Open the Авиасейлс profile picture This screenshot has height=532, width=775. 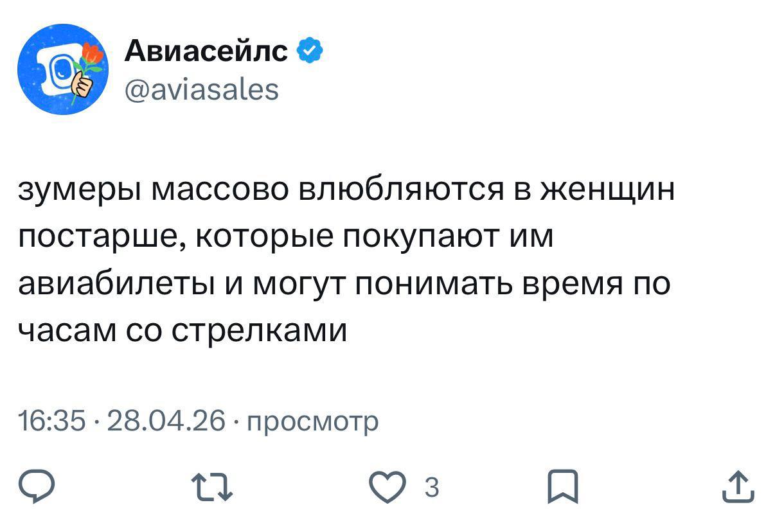point(62,69)
